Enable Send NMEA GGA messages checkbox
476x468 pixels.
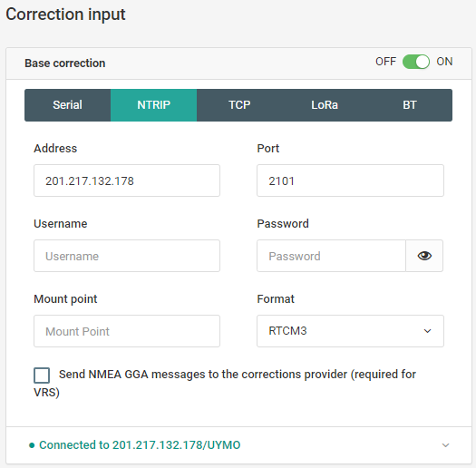point(42,375)
